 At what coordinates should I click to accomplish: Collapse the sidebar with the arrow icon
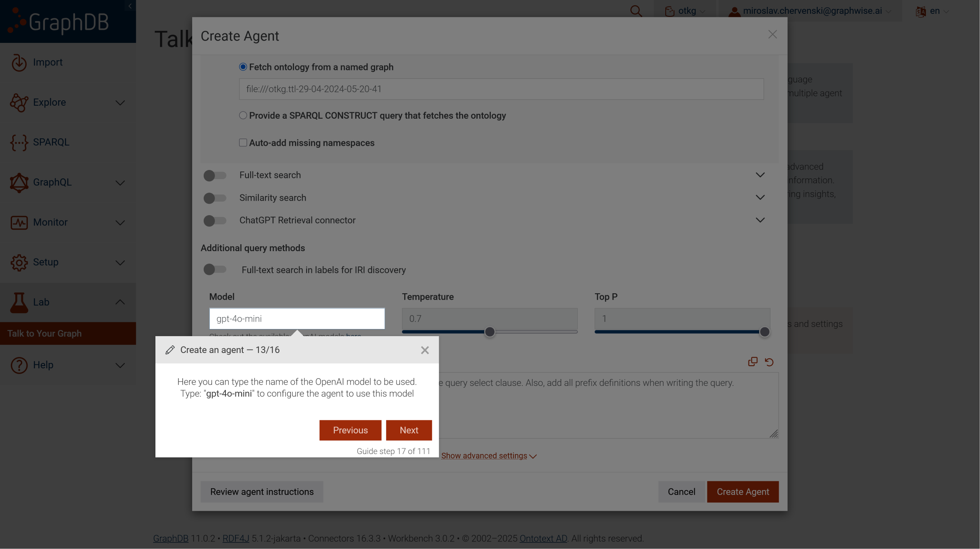pyautogui.click(x=130, y=6)
